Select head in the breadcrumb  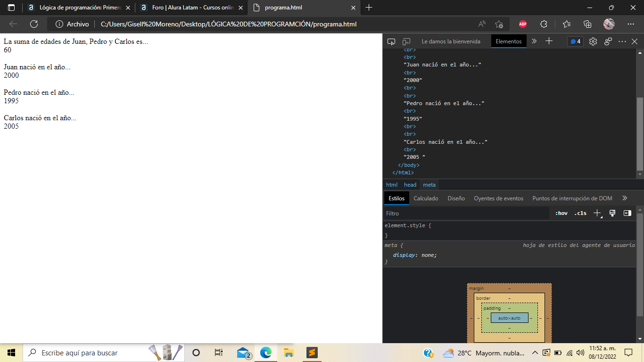pos(410,185)
